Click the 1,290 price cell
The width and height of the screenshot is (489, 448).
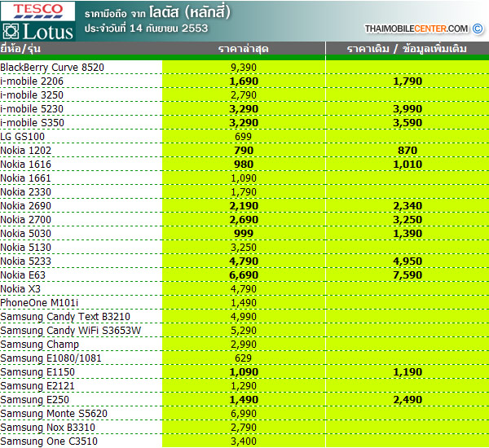point(244,386)
